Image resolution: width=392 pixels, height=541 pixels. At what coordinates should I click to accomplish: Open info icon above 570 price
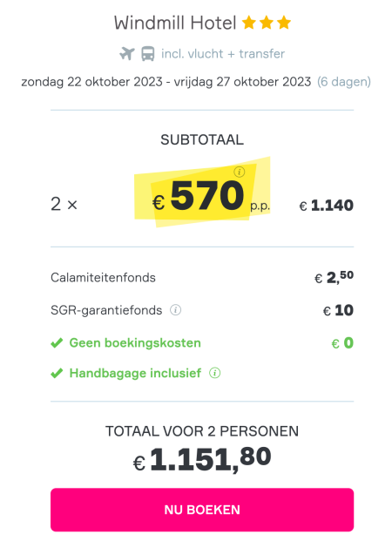pyautogui.click(x=240, y=172)
